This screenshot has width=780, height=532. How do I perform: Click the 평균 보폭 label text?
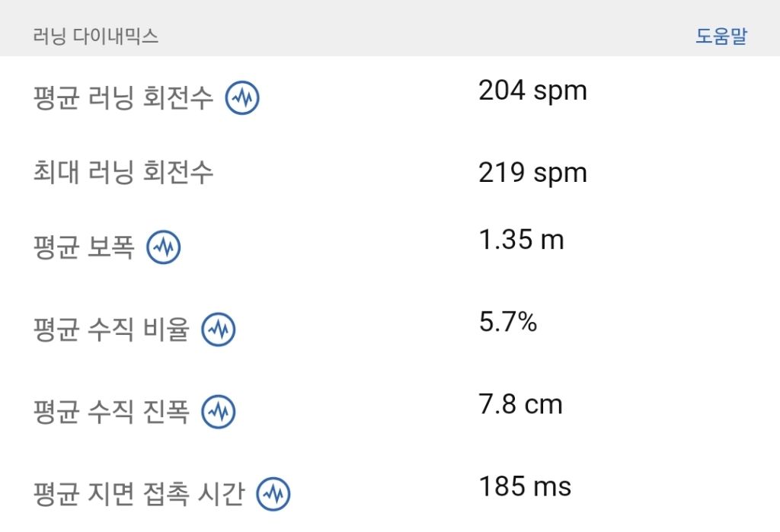[84, 247]
